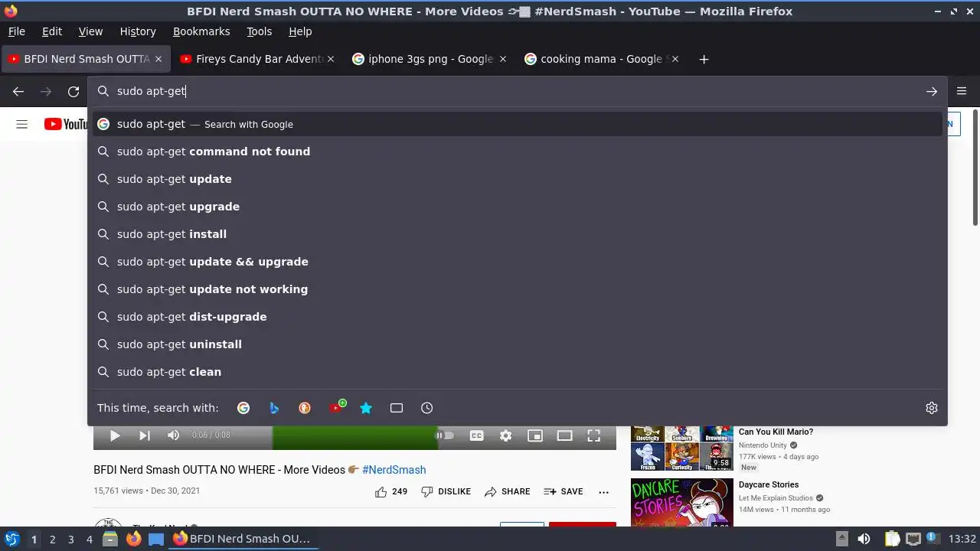Screen dimensions: 980x551
Task: Open the Firefox hamburger application menu
Action: [x=962, y=91]
